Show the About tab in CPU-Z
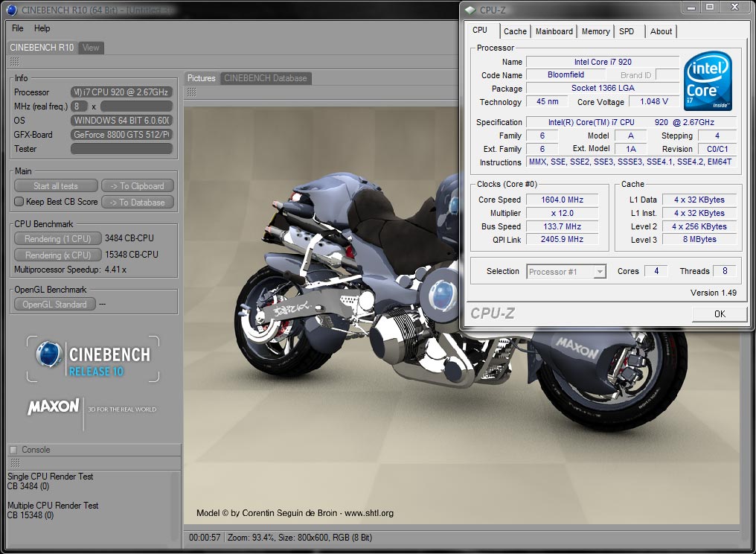This screenshot has height=554, width=756. 661,31
